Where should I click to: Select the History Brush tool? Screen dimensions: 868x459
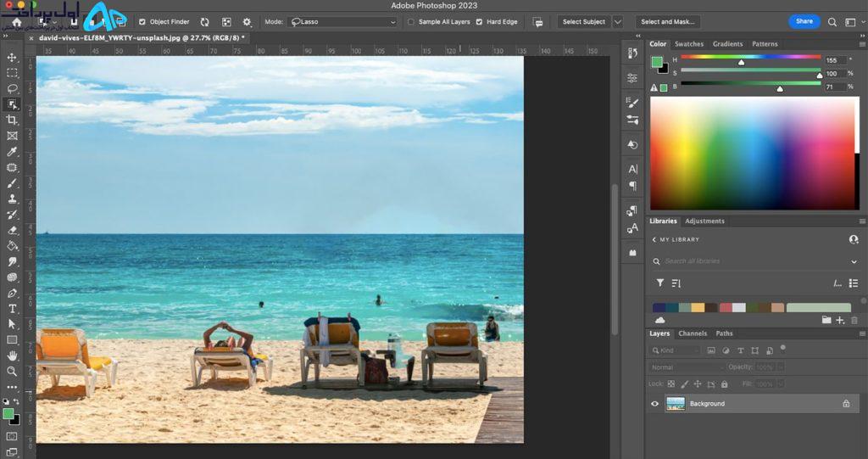[x=12, y=215]
